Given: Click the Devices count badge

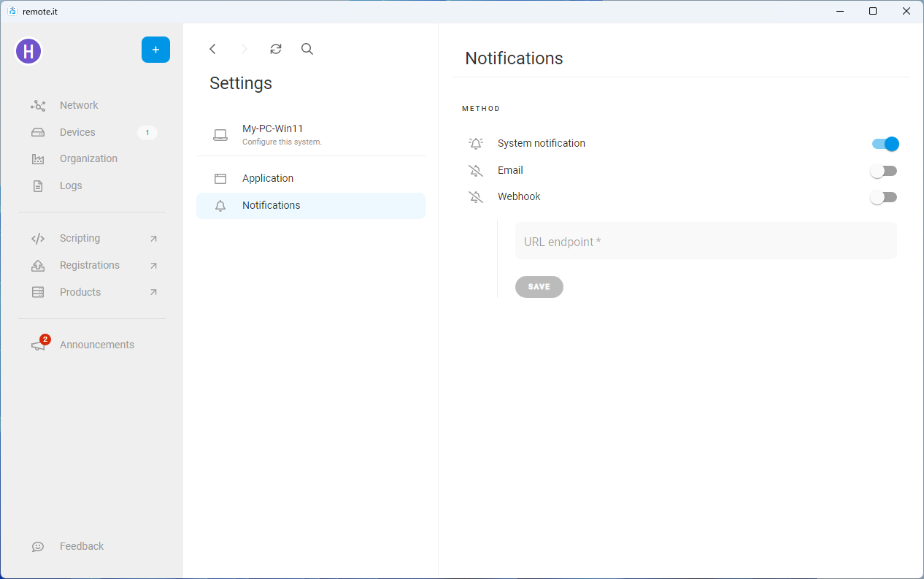Looking at the screenshot, I should [147, 132].
